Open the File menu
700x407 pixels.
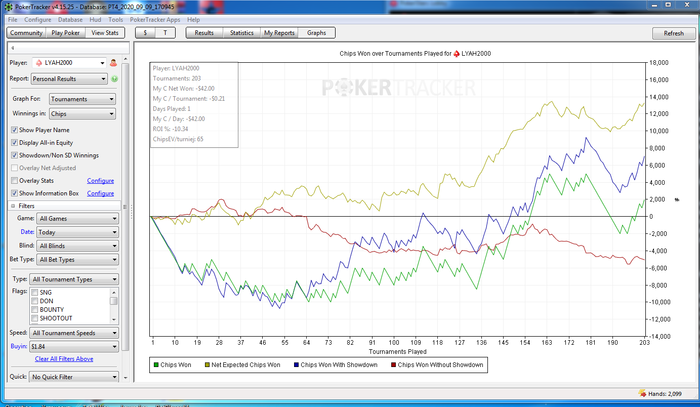pos(12,20)
